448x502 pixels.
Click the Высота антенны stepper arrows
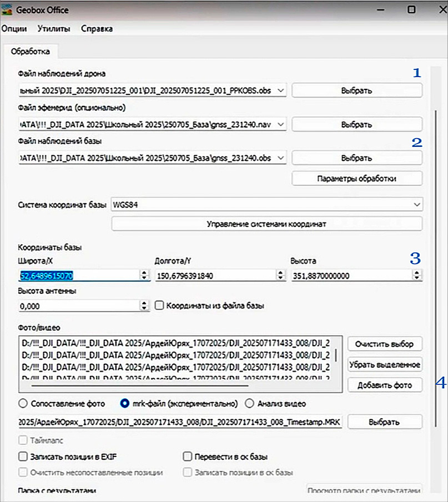pos(144,306)
